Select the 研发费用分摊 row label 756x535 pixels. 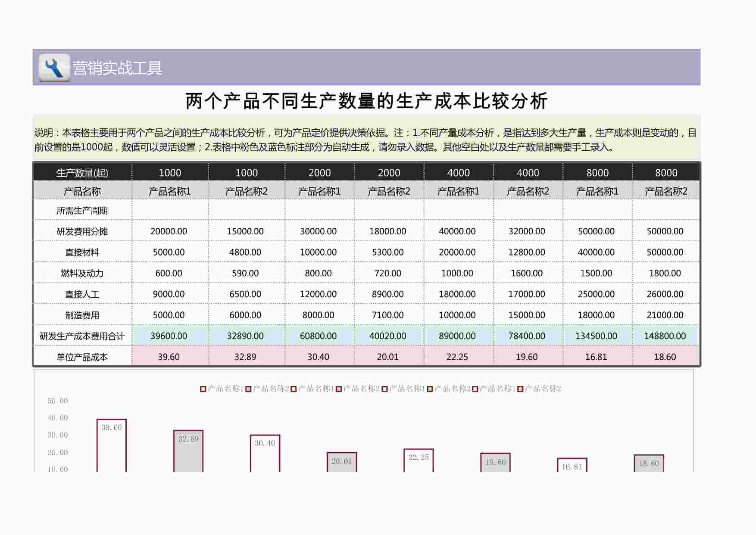pyautogui.click(x=82, y=231)
